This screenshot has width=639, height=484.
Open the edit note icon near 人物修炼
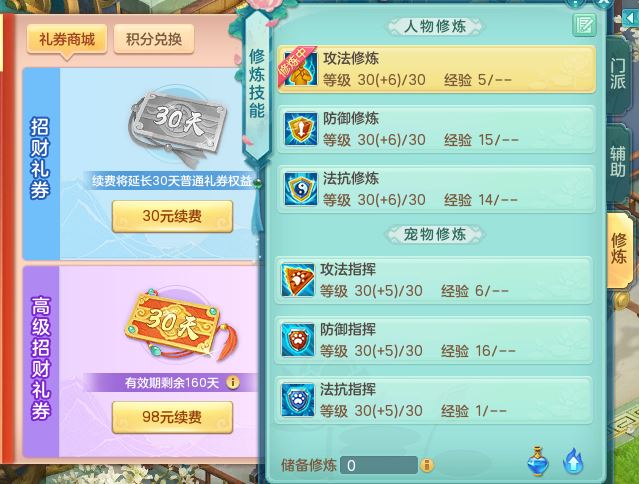click(x=584, y=25)
